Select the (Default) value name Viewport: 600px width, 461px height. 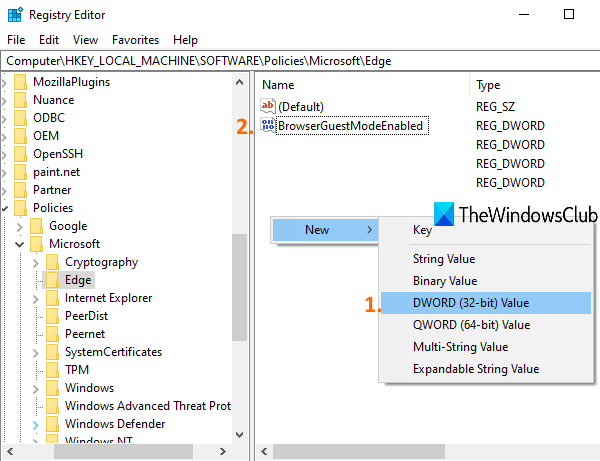(301, 107)
